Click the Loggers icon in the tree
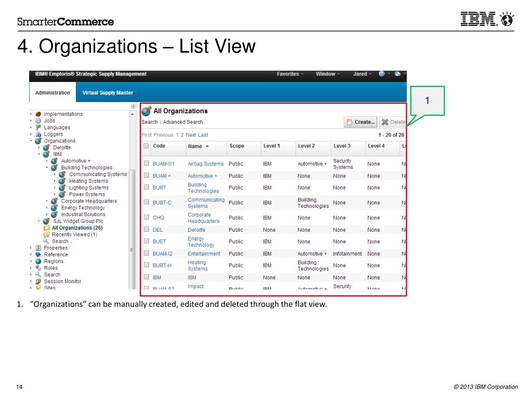The width and height of the screenshot is (532, 399). 38,135
